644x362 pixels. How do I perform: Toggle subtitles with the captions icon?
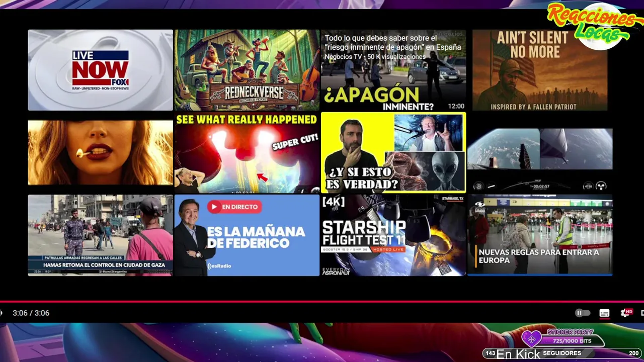[604, 313]
